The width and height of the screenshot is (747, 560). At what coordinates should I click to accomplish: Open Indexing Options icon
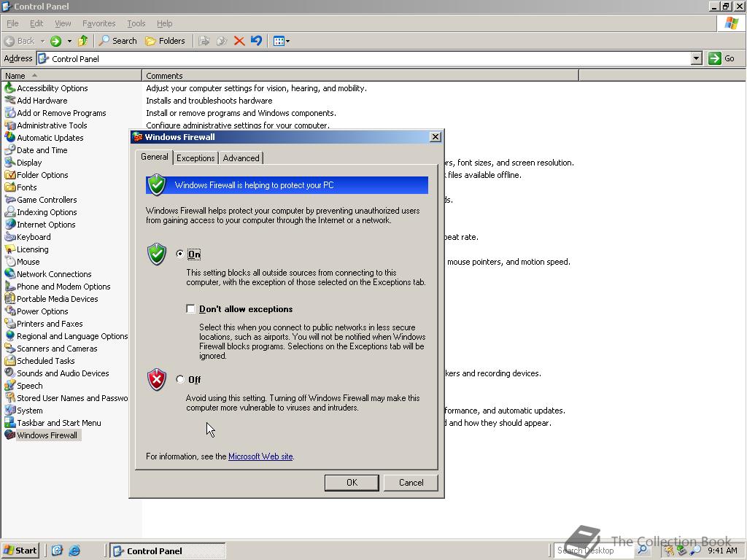pos(10,212)
